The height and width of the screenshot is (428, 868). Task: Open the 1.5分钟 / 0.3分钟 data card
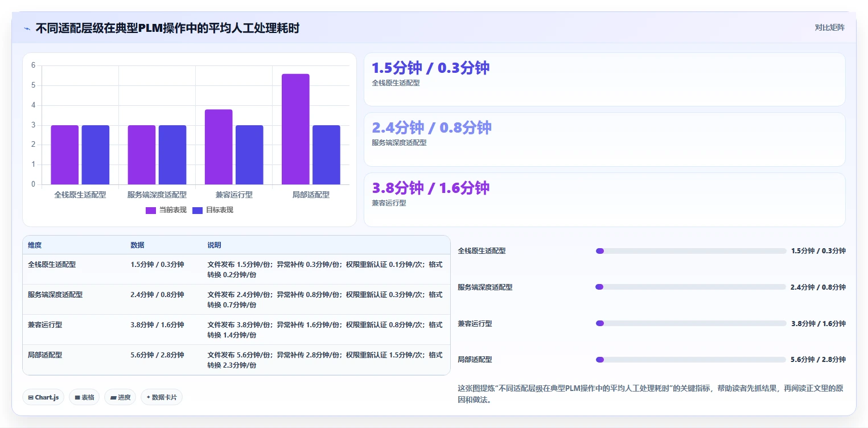click(604, 80)
